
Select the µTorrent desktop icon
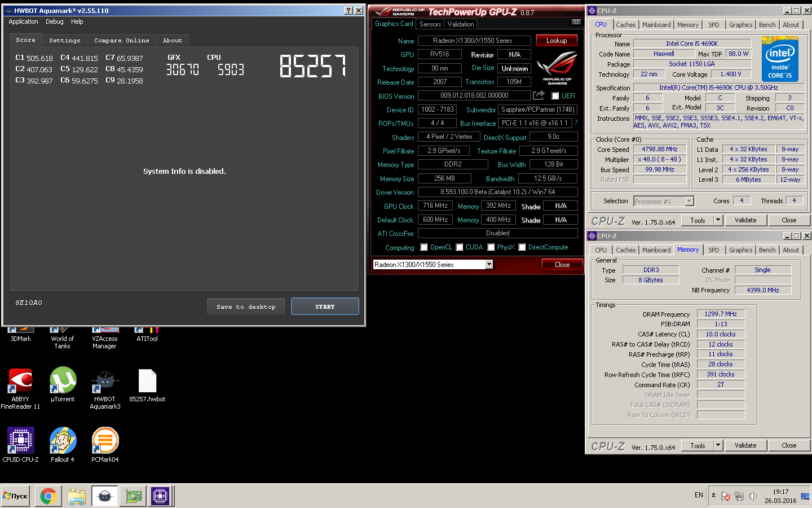point(63,385)
